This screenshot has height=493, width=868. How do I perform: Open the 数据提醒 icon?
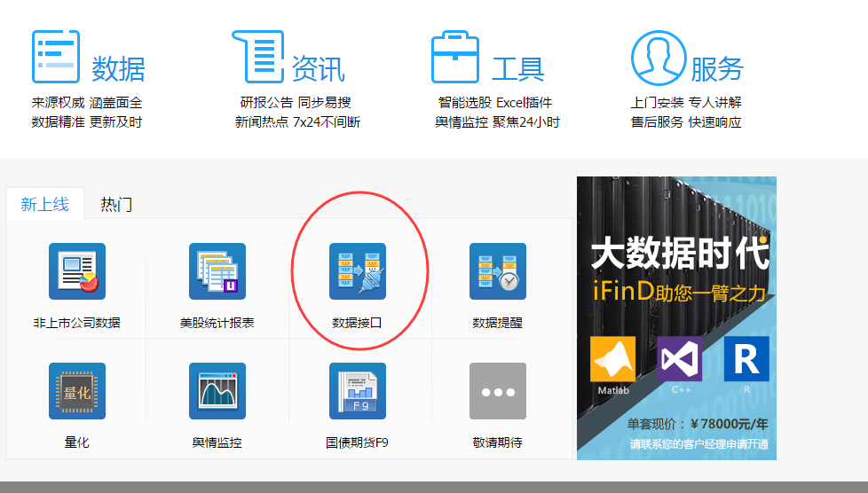498,271
